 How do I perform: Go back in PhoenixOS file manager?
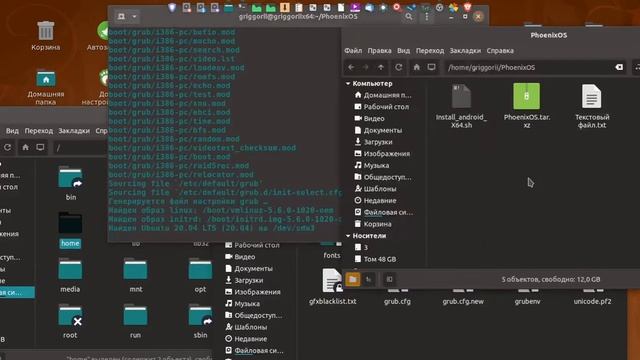tap(351, 67)
